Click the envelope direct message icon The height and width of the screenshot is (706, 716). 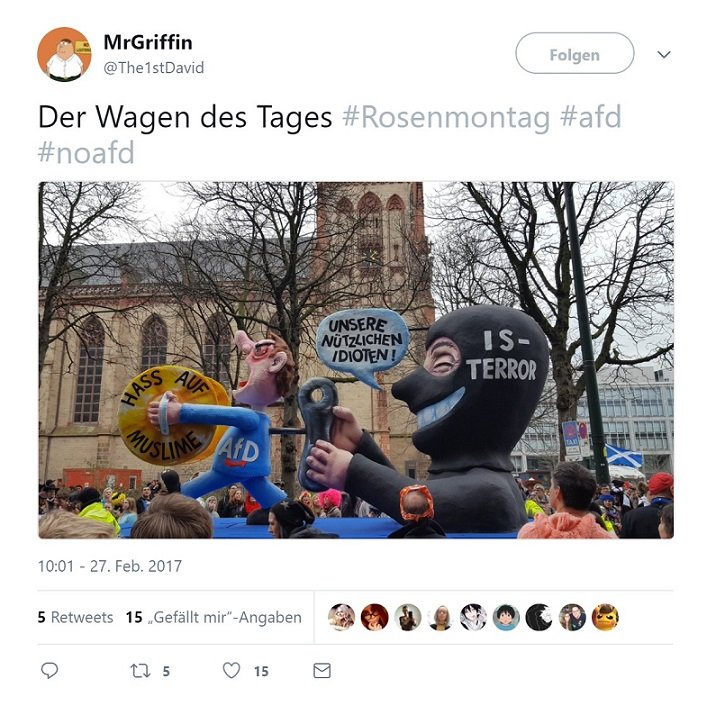pos(322,671)
